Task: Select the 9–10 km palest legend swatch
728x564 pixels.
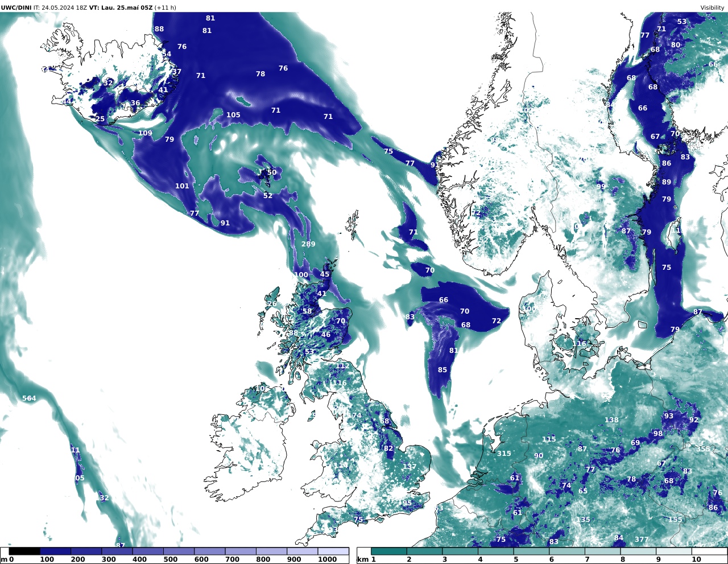Action: click(x=674, y=551)
